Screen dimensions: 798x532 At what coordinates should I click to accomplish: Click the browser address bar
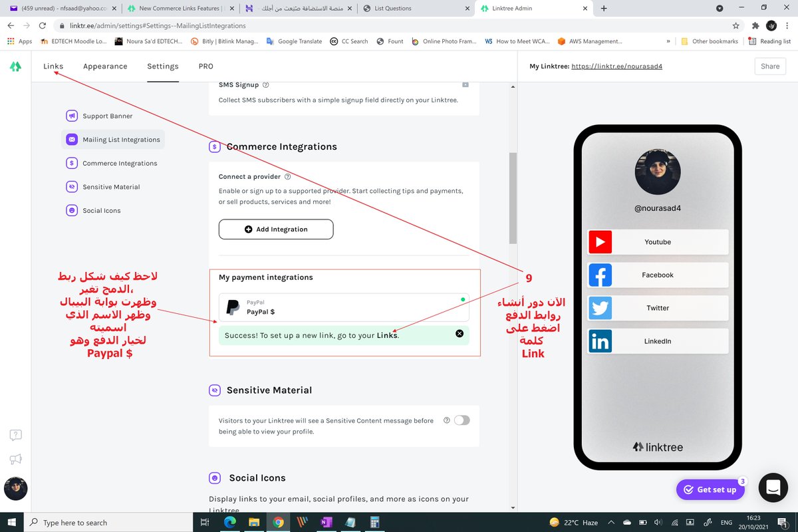[x=399, y=25]
